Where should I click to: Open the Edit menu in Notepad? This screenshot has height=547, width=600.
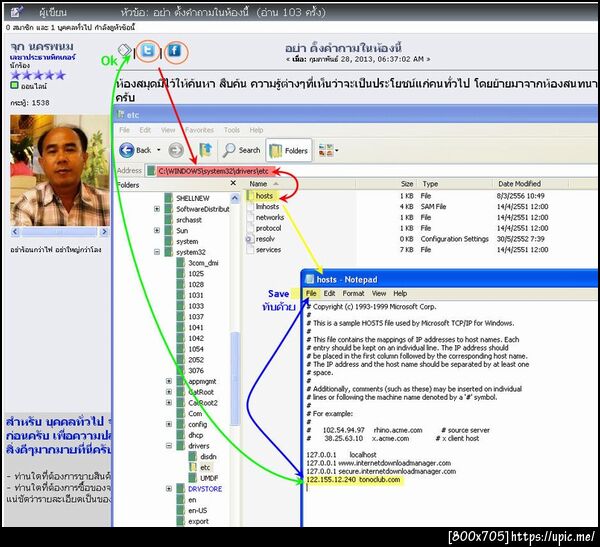tap(329, 294)
